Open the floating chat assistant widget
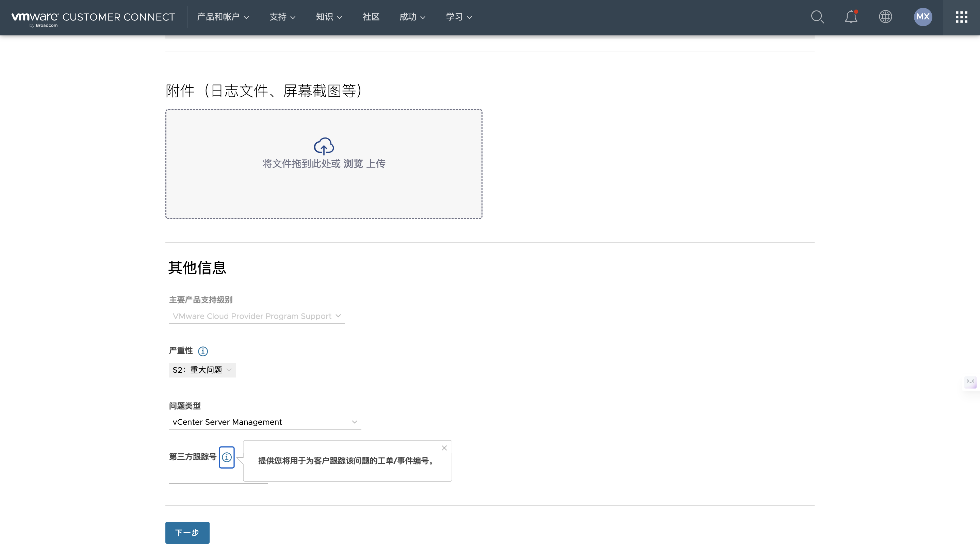The height and width of the screenshot is (550, 980). tap(970, 382)
